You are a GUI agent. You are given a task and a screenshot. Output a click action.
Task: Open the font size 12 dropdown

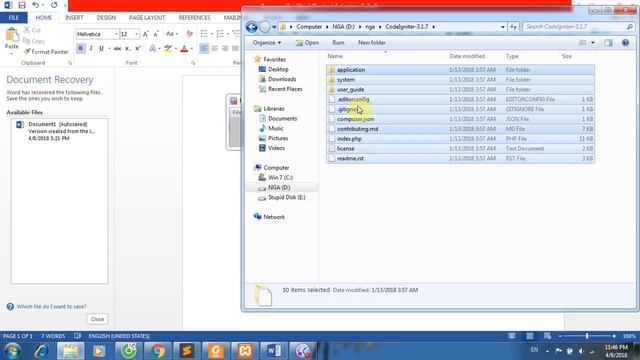(x=136, y=34)
